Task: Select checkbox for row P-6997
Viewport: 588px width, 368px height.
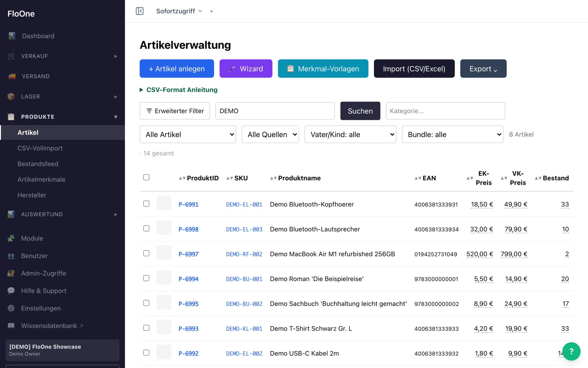Action: coord(146,253)
